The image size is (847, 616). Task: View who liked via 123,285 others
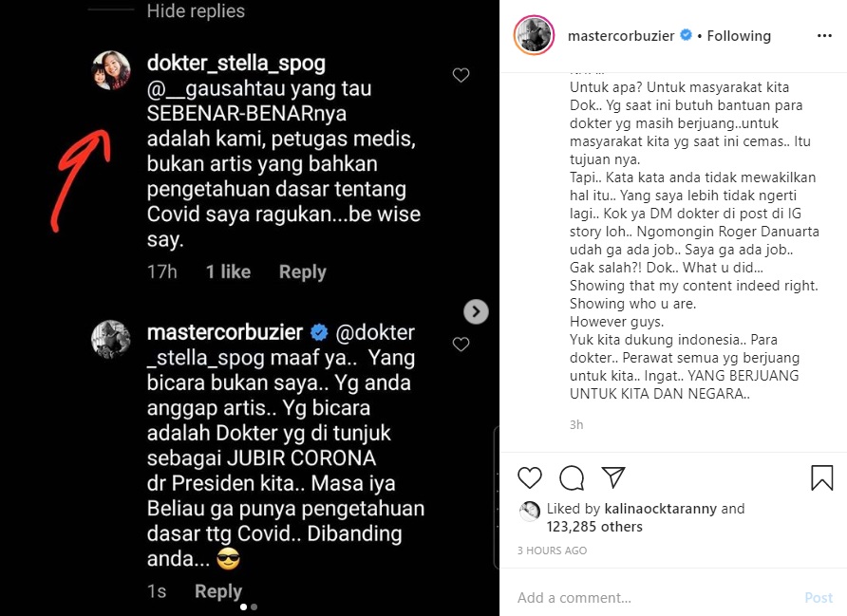coord(596,527)
